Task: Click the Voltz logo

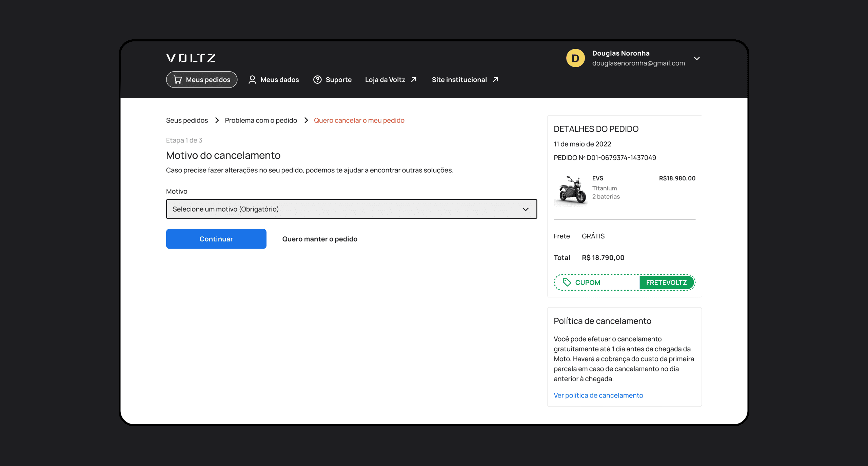Action: click(x=191, y=58)
